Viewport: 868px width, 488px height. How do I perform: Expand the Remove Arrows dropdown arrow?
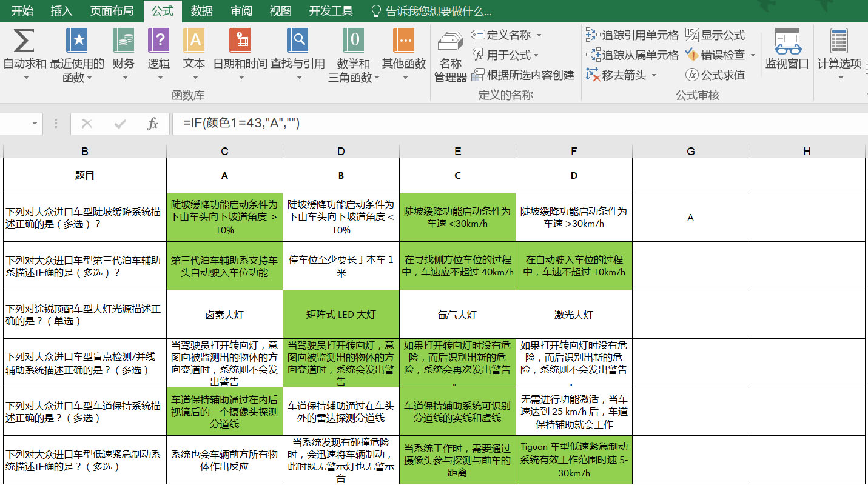point(654,75)
